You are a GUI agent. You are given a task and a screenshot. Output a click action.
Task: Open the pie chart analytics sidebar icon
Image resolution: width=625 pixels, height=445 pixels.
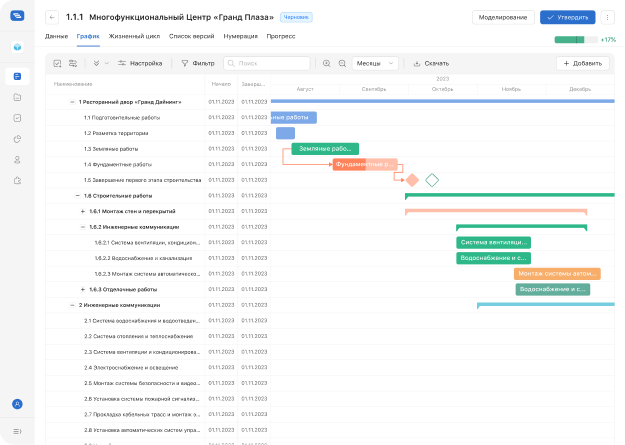(17, 138)
